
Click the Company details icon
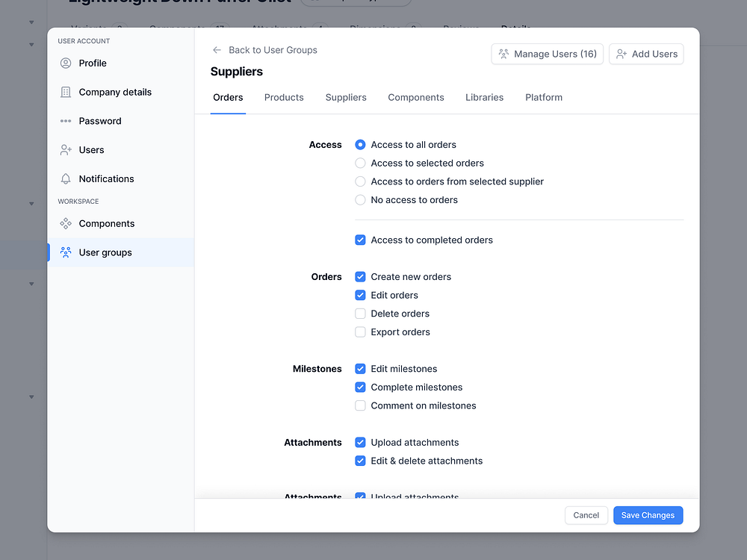coord(66,92)
